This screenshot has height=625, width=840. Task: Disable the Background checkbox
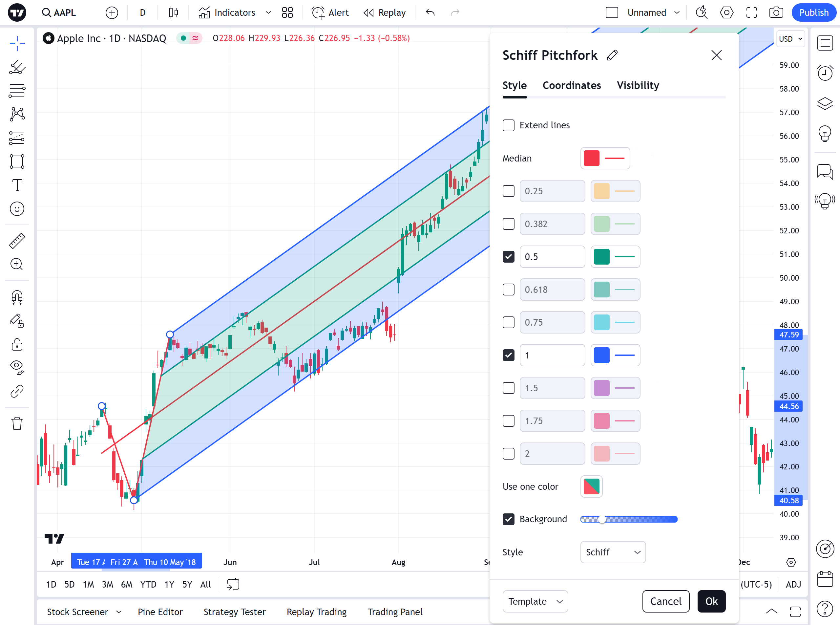pos(508,519)
